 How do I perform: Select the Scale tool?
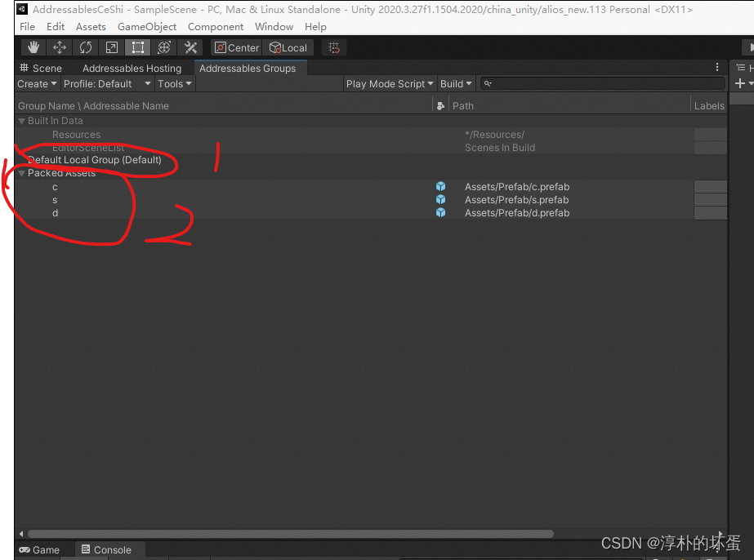(112, 47)
